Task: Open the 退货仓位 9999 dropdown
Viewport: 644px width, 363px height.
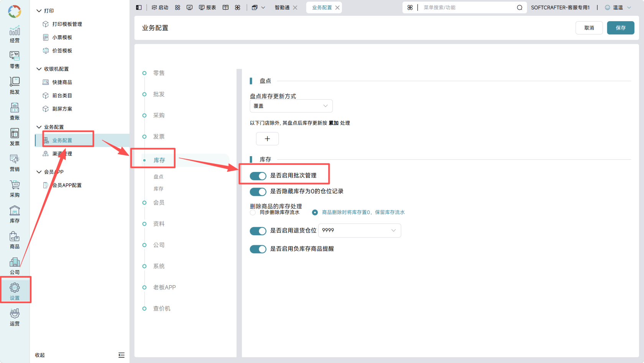Action: point(360,230)
